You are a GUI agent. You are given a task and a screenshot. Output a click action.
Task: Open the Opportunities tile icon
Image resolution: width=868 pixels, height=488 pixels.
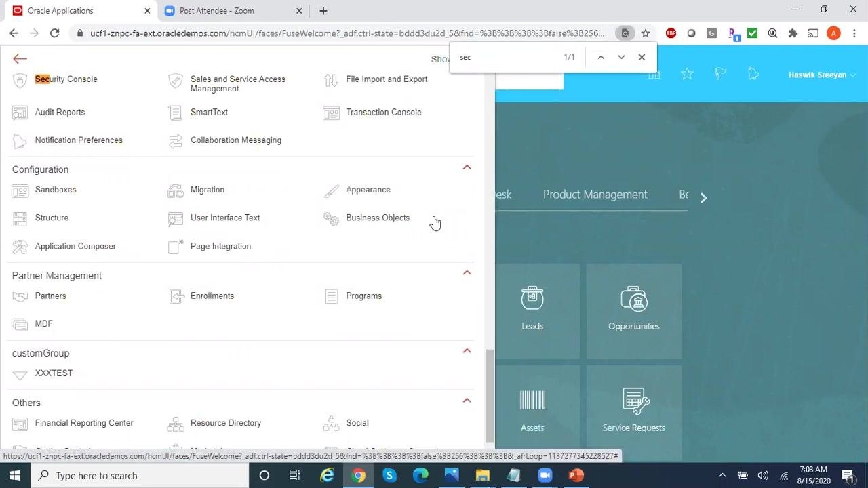pos(634,299)
